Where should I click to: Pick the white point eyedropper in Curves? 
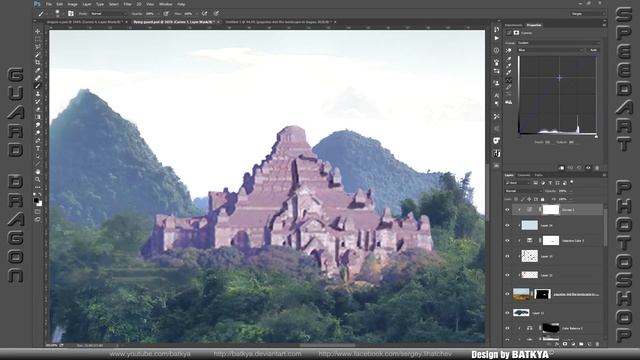tap(509, 72)
